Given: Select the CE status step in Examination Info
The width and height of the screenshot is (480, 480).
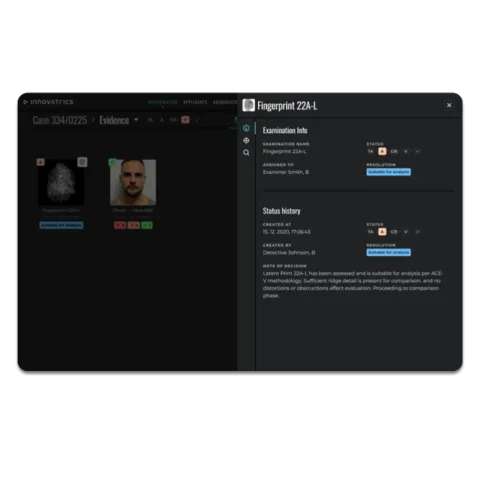Looking at the screenshot, I should [x=394, y=151].
